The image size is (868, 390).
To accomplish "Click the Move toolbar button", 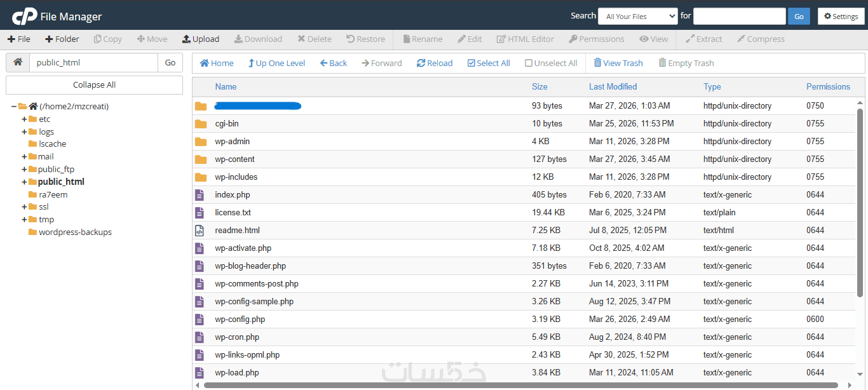I will [153, 39].
